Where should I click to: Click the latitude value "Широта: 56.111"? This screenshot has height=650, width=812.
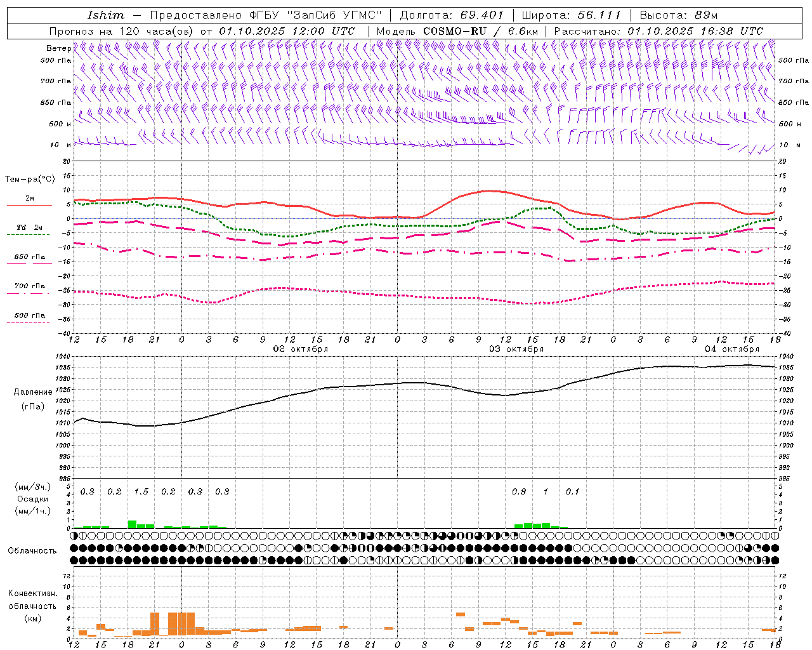[571, 15]
